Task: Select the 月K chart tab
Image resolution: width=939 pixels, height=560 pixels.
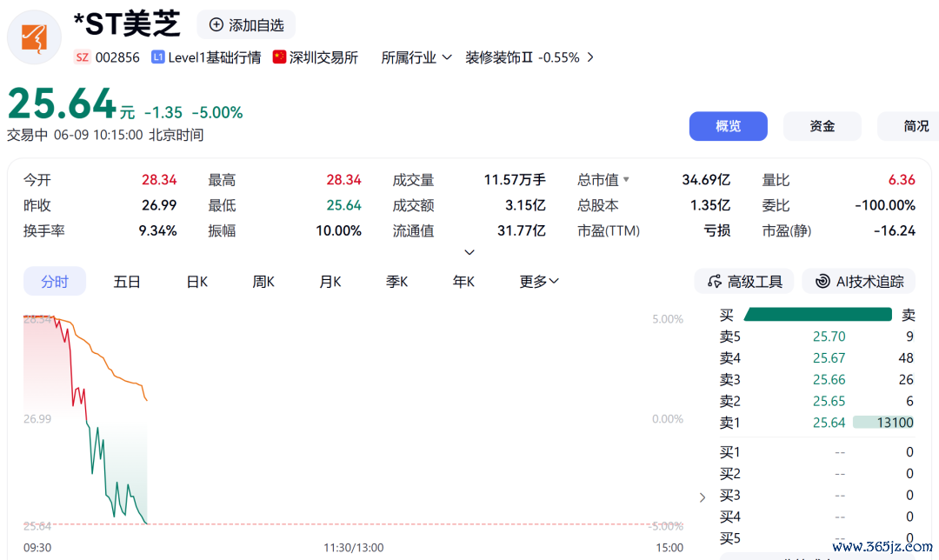Action: [x=330, y=282]
